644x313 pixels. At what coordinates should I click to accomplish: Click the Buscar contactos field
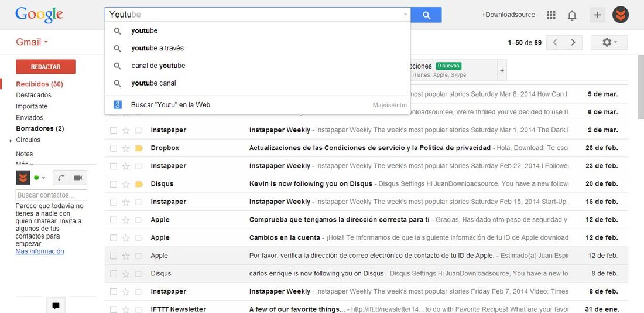click(52, 195)
